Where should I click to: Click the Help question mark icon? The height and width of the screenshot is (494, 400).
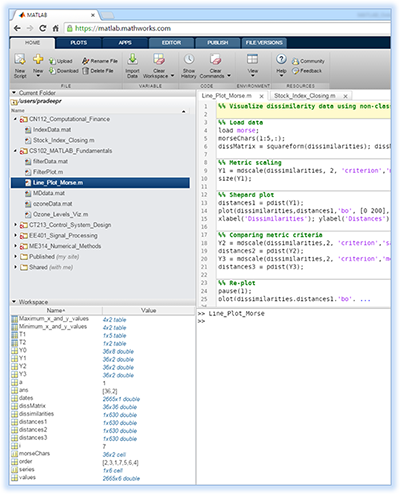coord(281,59)
